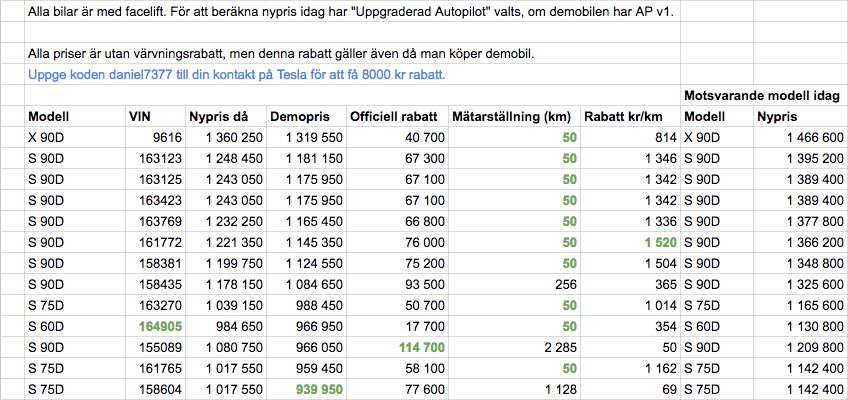Viewport: 848px width, 400px height.
Task: Select Mätarställning value 2 285
Action: click(x=514, y=347)
